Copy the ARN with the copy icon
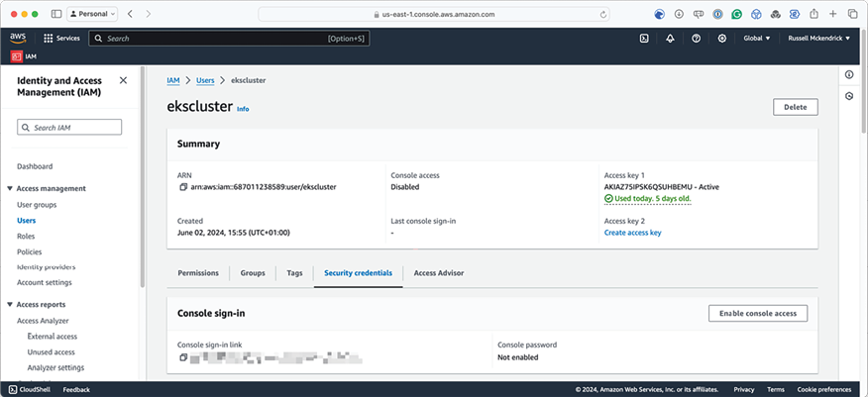The height and width of the screenshot is (397, 868). point(183,187)
